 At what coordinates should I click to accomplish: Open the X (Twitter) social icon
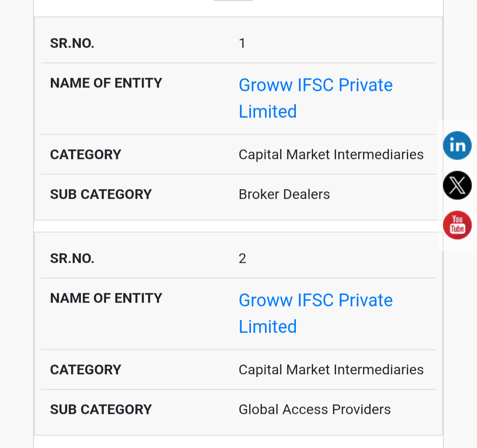(x=457, y=186)
